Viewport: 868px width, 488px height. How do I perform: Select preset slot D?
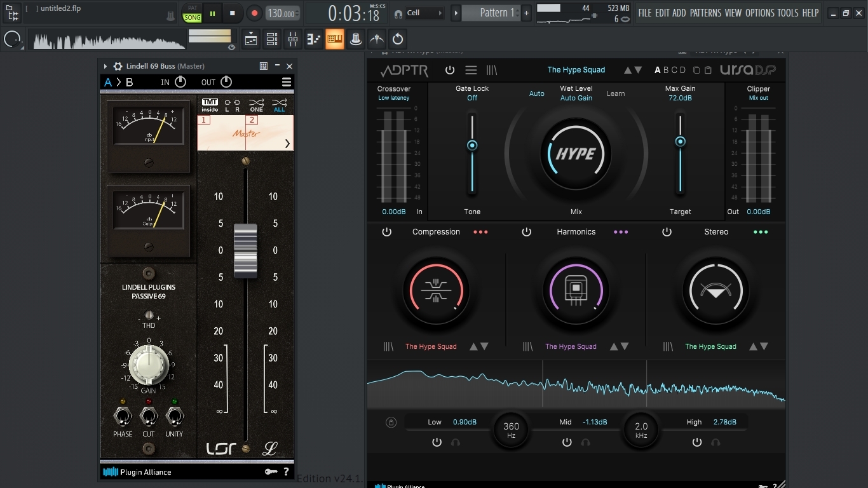[683, 70]
